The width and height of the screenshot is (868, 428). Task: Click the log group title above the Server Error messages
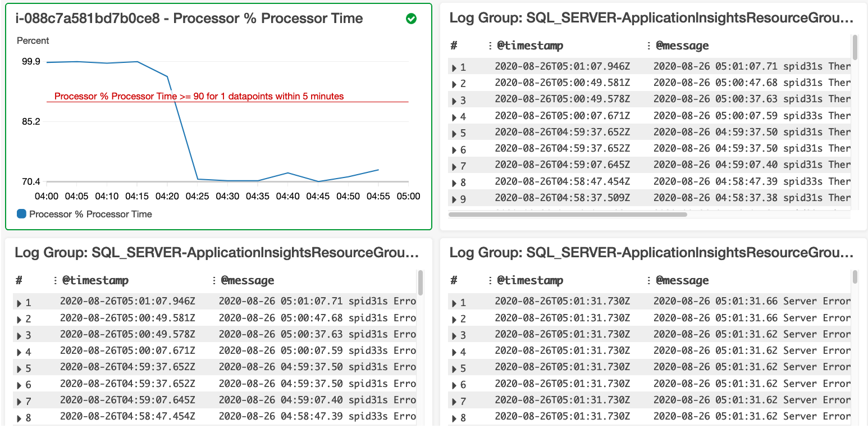(651, 253)
